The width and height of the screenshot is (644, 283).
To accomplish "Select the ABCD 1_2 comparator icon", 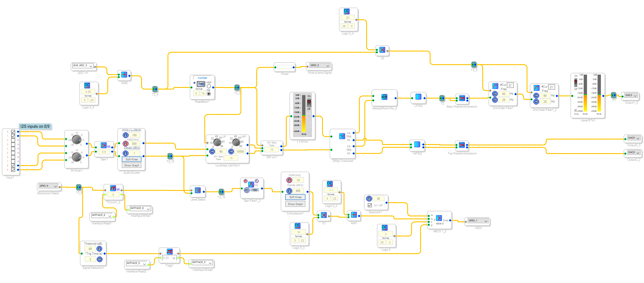I will click(x=439, y=218).
